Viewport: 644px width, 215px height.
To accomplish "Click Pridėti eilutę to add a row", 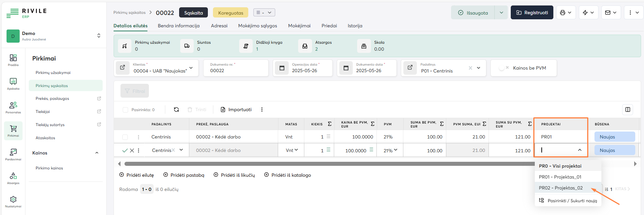I will 137,175.
